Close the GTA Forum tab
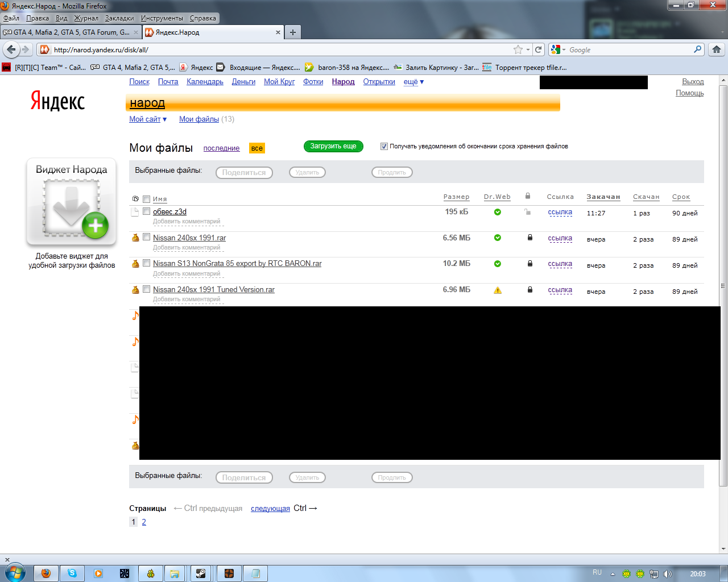 tap(136, 32)
